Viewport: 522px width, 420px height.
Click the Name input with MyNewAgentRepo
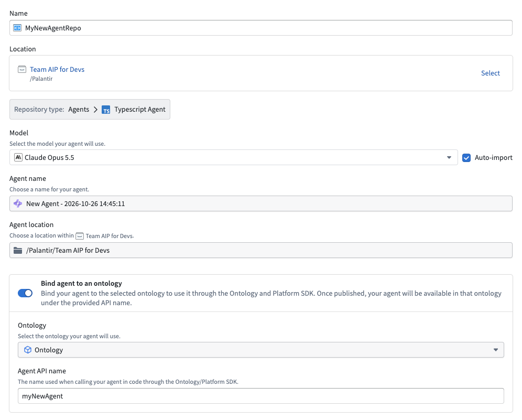click(260, 28)
